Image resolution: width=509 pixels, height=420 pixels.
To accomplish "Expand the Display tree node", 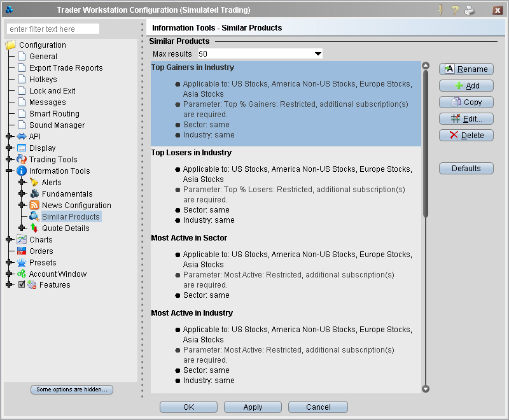I will coord(10,148).
